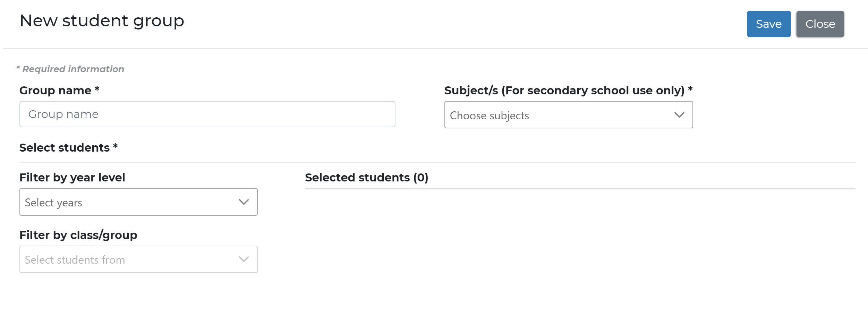Click the New student group title
The width and height of the screenshot is (868, 324).
(102, 21)
